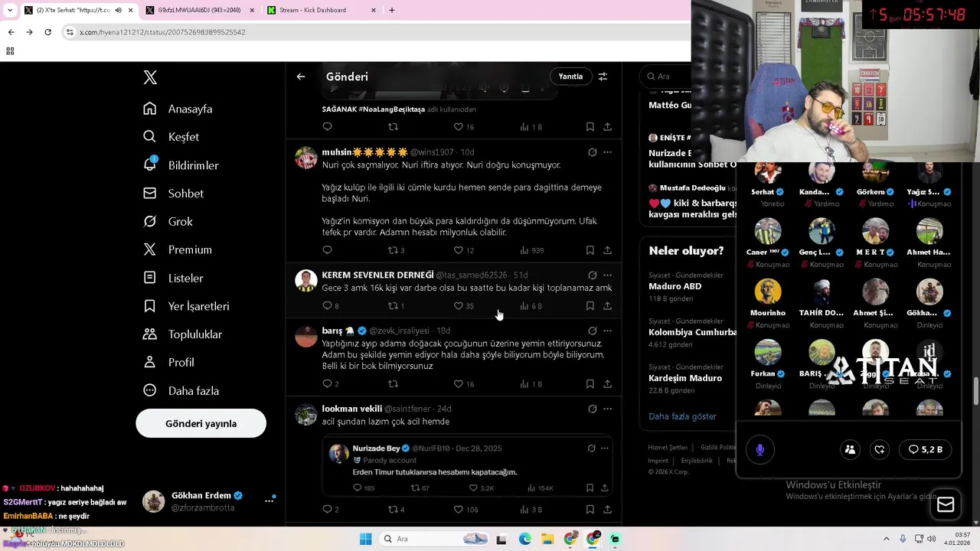
Task: Click the taskbar Ara search box
Action: (x=434, y=539)
